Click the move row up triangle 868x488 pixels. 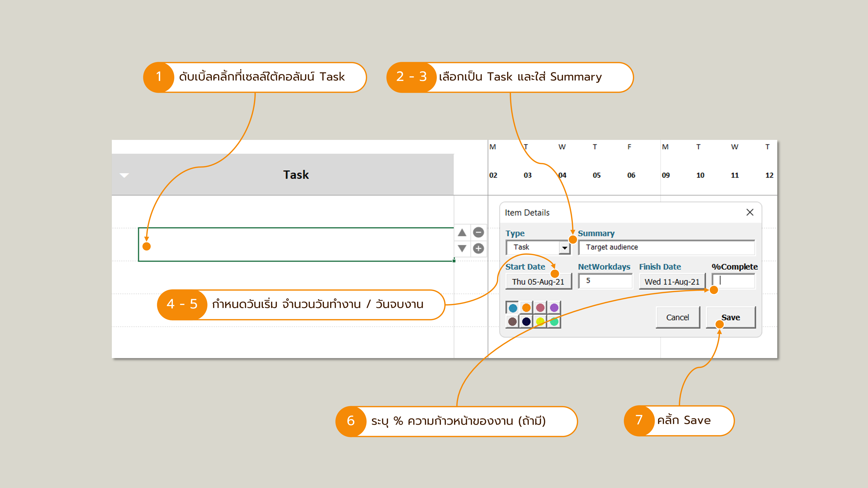click(x=462, y=232)
